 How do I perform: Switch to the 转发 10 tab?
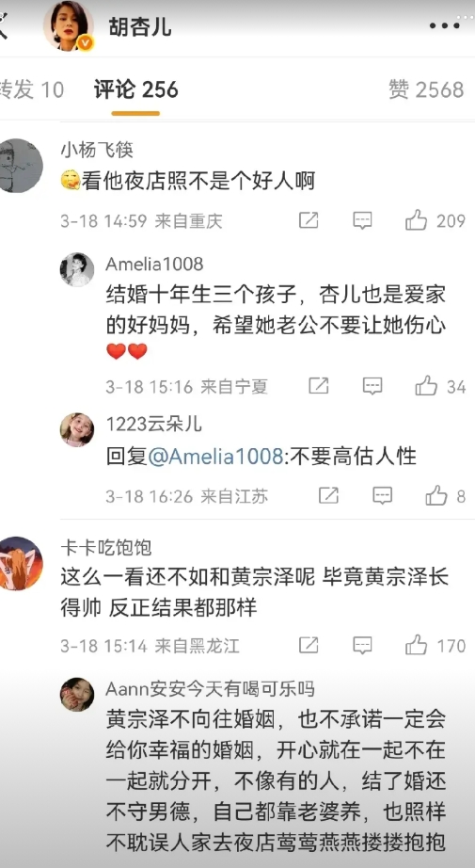coord(31,89)
